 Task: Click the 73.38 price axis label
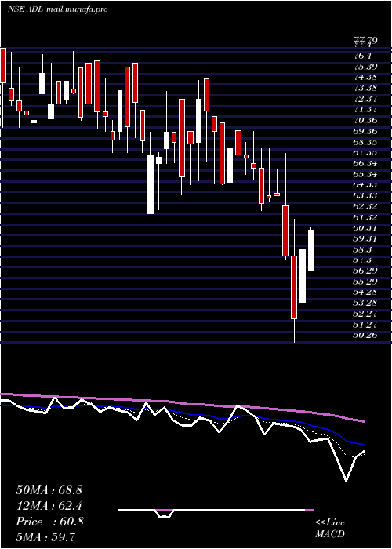pyautogui.click(x=365, y=88)
